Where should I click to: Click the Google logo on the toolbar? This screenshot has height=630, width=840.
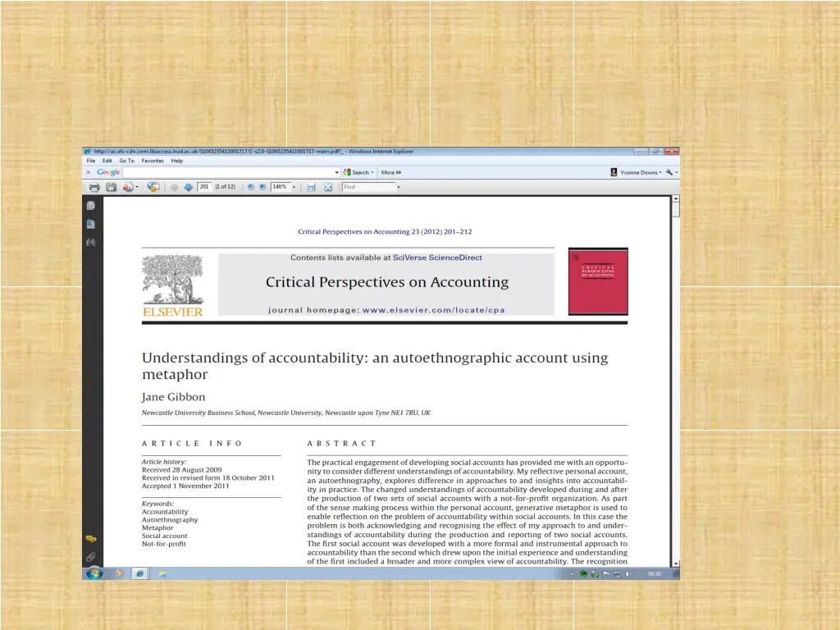108,172
